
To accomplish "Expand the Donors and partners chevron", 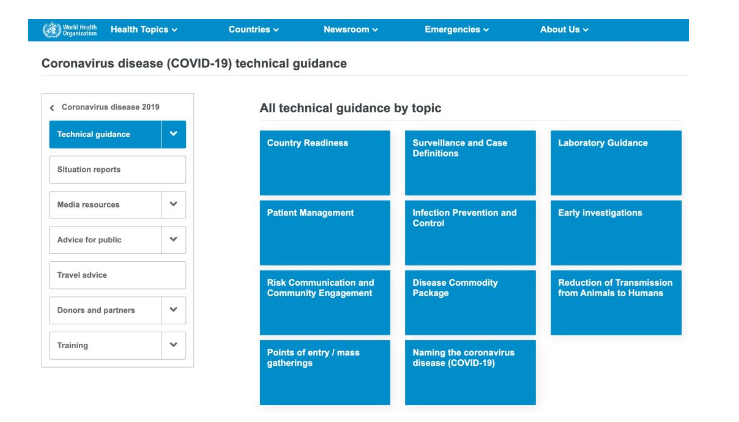I will (x=173, y=310).
